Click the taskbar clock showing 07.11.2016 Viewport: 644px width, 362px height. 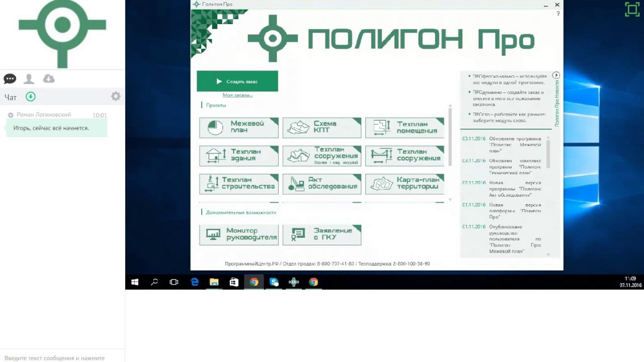click(630, 282)
